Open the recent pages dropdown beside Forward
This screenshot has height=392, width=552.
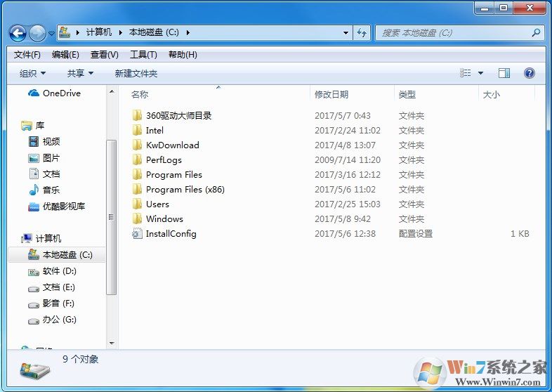point(51,33)
